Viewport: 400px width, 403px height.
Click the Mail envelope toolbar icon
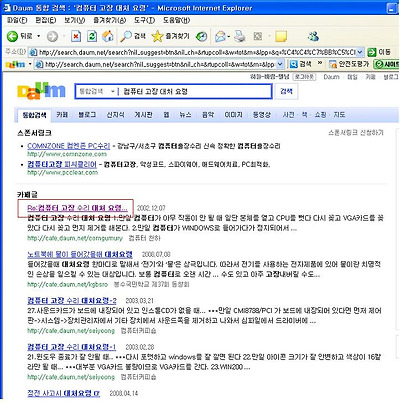click(220, 36)
